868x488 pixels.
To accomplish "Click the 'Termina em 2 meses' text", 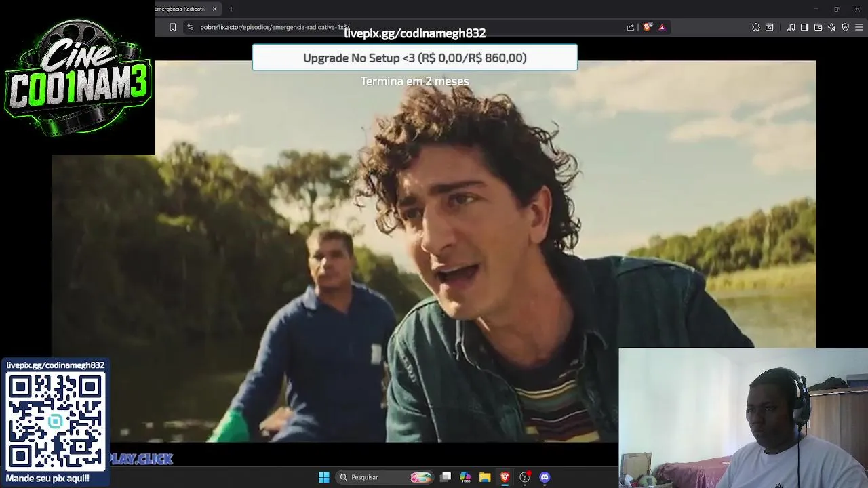I will [x=415, y=81].
